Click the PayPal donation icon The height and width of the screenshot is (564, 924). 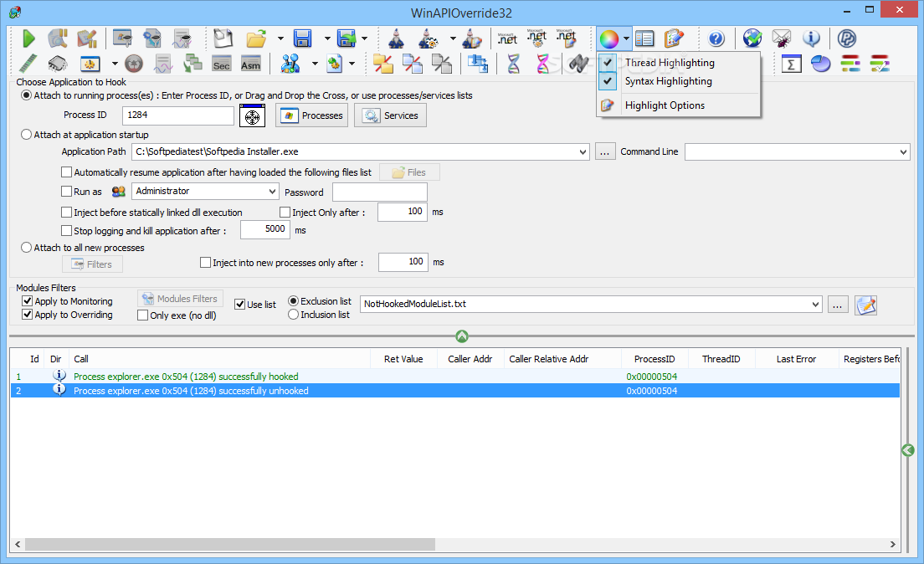[x=847, y=38]
